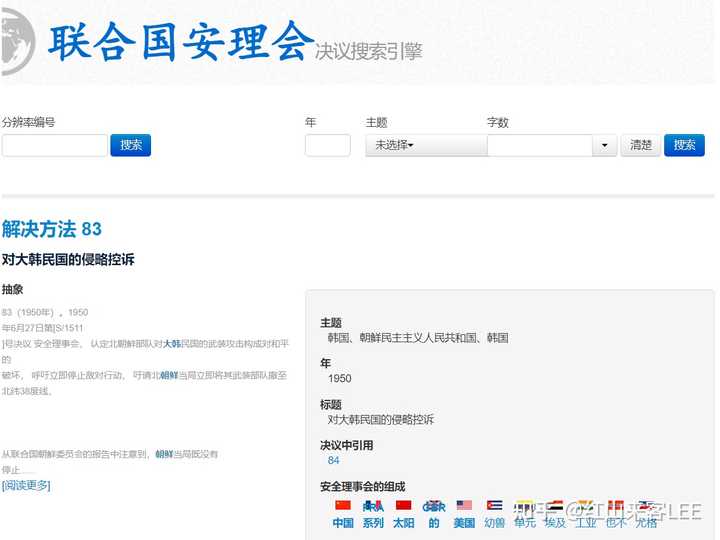The width and height of the screenshot is (720, 540).
Task: Click the 清楚 clear button
Action: pos(641,145)
